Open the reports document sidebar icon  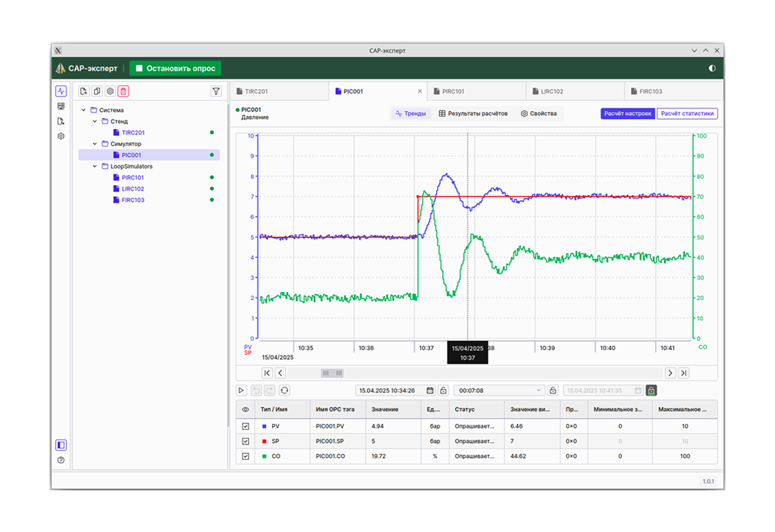[61, 121]
